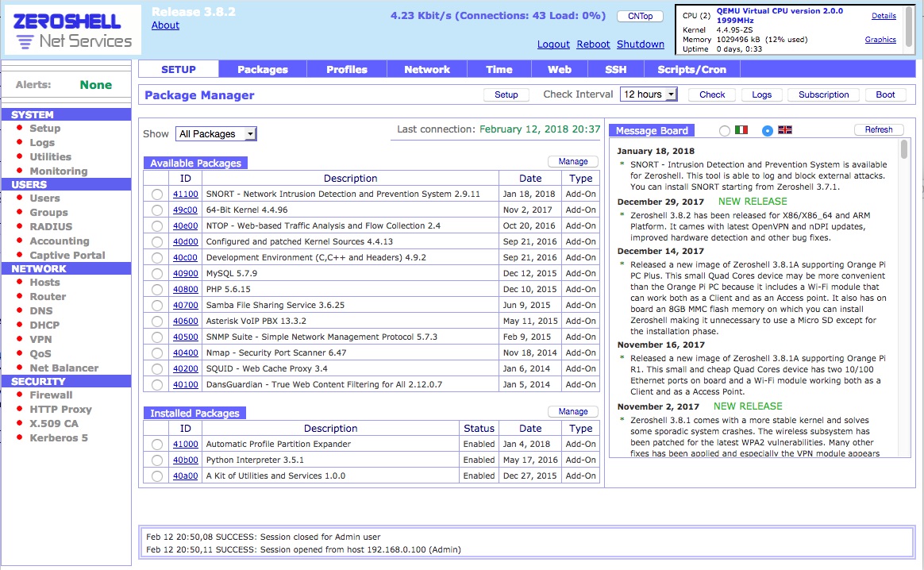Click the Check button in Package Manager

coord(710,94)
